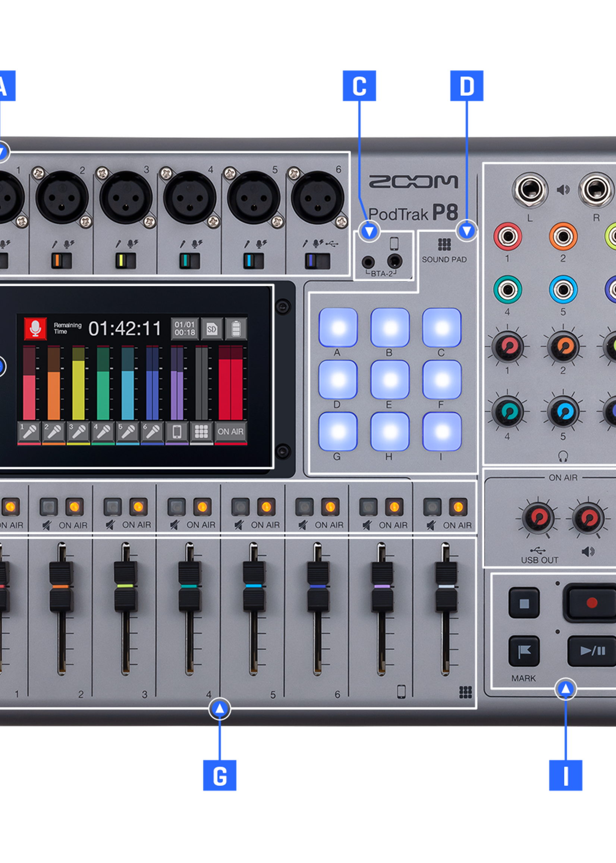The image size is (616, 863).
Task: Flip the yellow input select switch under input 3
Action: pyautogui.click(x=126, y=261)
